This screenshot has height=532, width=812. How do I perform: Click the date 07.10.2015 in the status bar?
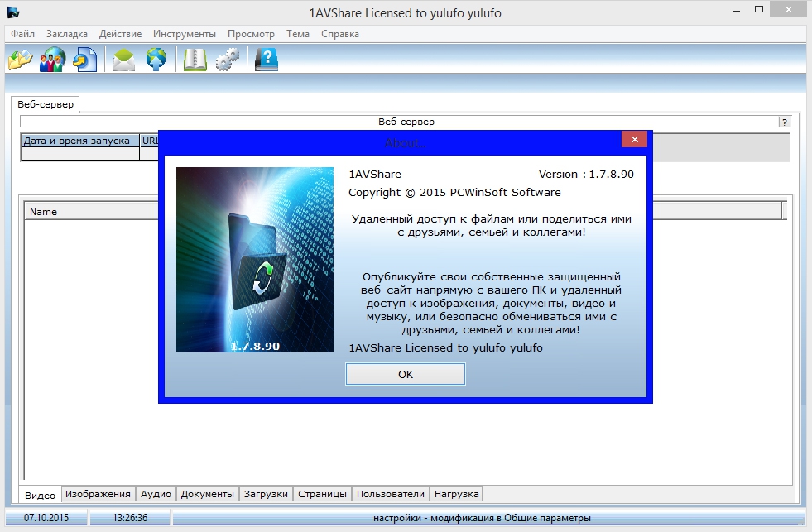(x=46, y=517)
